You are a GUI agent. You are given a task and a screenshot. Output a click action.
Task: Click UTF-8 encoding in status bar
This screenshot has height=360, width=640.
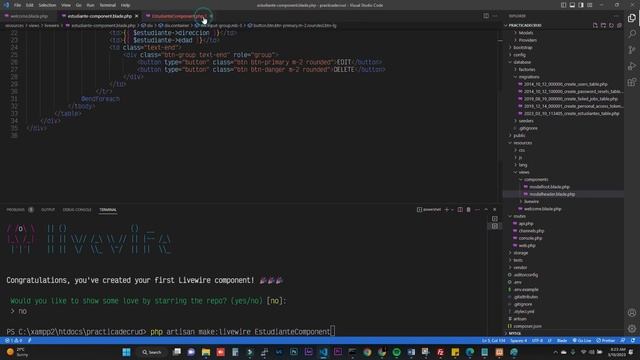pyautogui.click(x=537, y=340)
